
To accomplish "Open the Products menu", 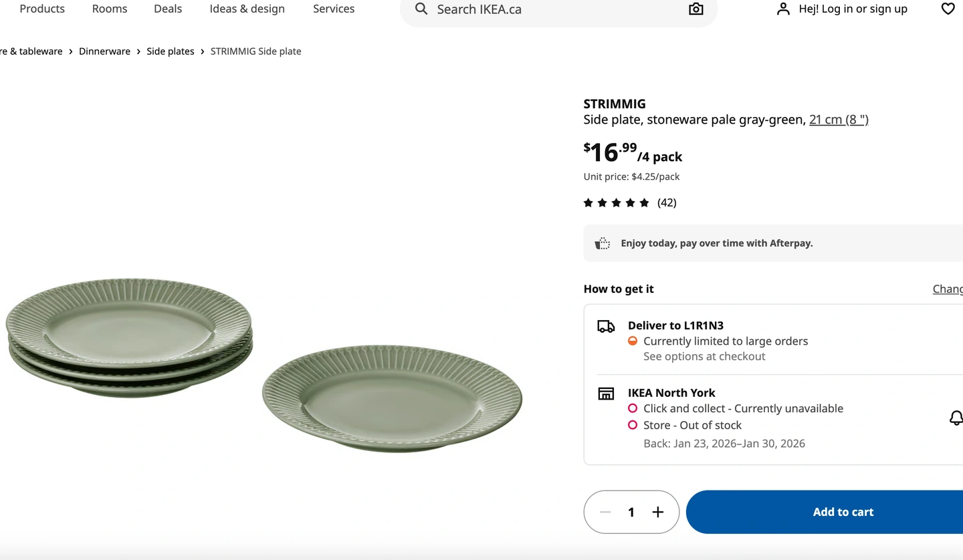I will [42, 9].
